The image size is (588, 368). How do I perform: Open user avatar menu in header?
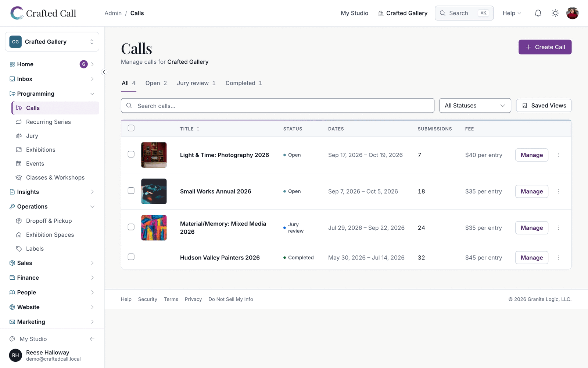(x=573, y=13)
